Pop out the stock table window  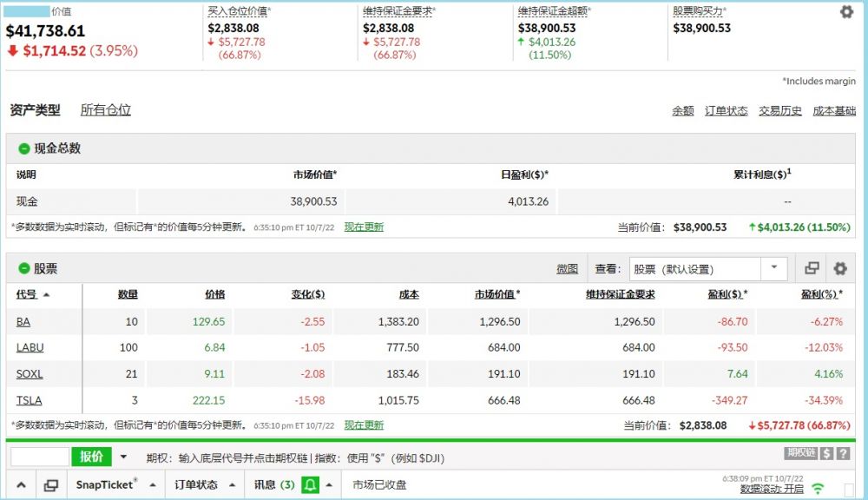tap(812, 269)
